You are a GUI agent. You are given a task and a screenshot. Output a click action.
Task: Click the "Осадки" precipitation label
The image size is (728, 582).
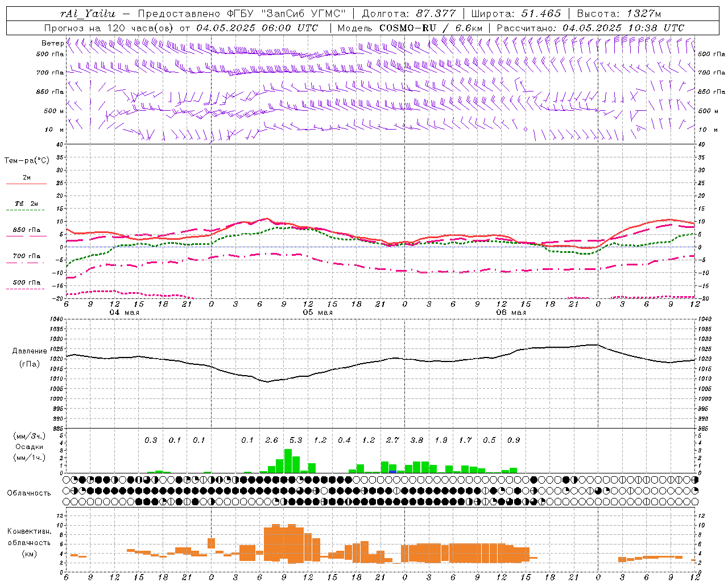[28, 447]
